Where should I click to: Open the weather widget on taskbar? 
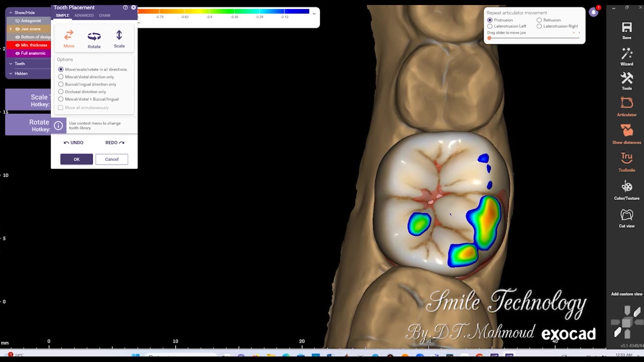coord(14,355)
